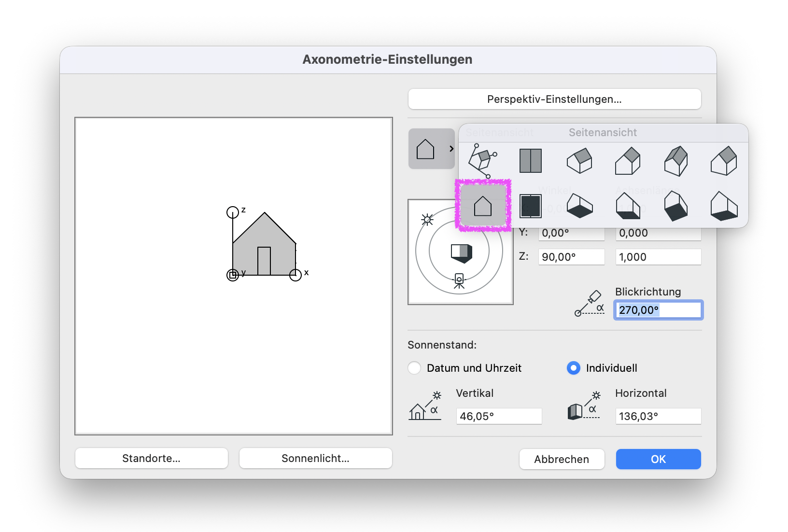Image resolution: width=788 pixels, height=532 pixels.
Task: Select the rightmost bottom-row dark-floor projection icon
Action: click(x=724, y=206)
